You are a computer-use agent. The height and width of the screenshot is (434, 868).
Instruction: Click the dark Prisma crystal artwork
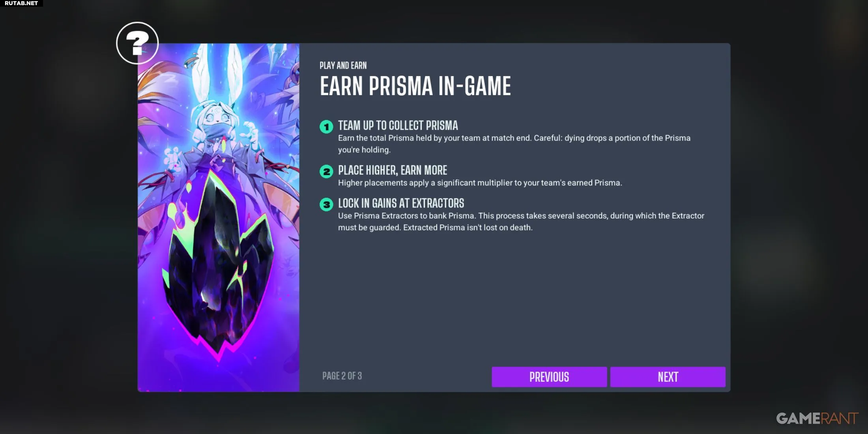point(218,264)
